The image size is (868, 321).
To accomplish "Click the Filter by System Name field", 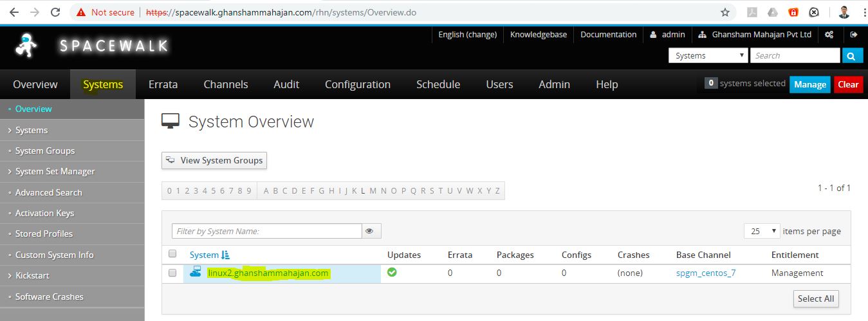I will (x=266, y=231).
